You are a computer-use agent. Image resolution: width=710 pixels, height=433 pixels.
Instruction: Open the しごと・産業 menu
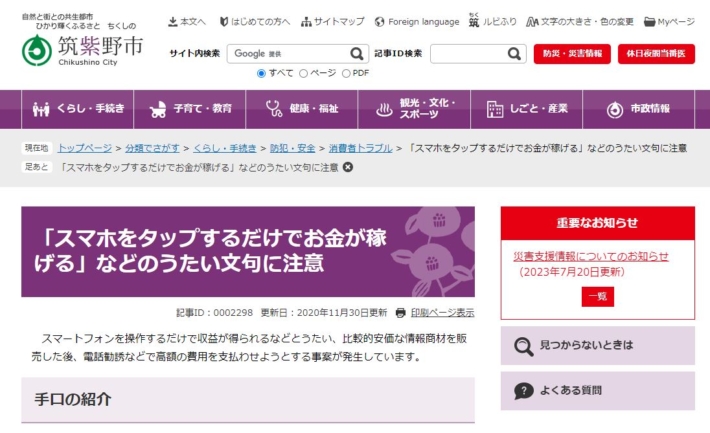point(527,109)
